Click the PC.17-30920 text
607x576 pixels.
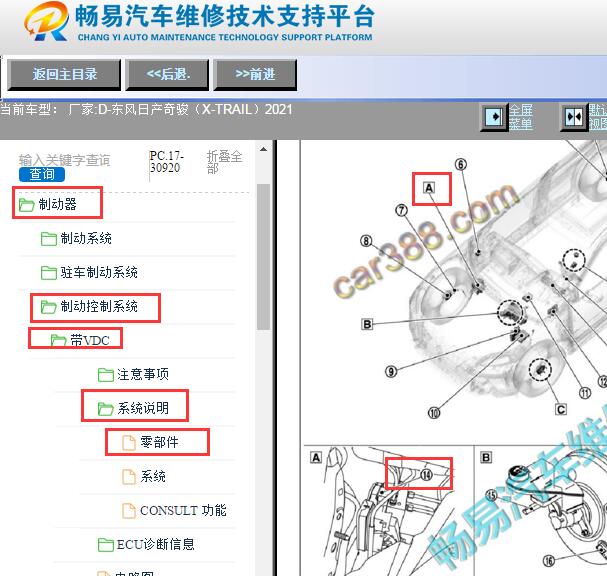point(166,162)
